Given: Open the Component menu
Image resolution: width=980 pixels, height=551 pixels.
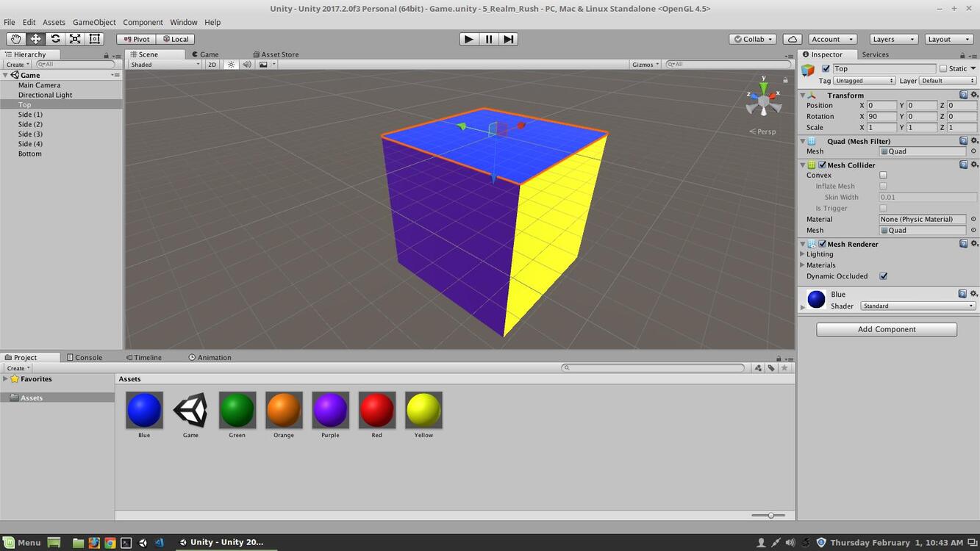Looking at the screenshot, I should 143,22.
